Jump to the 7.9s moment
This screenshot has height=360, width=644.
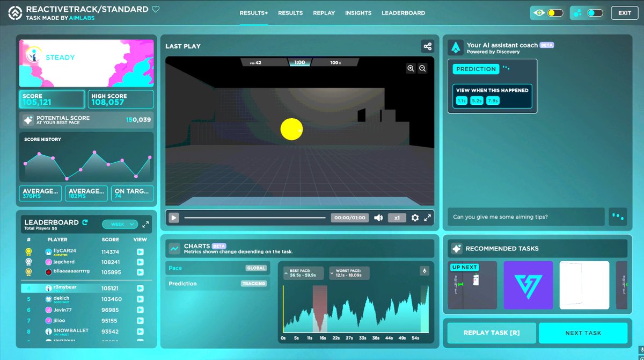(493, 100)
